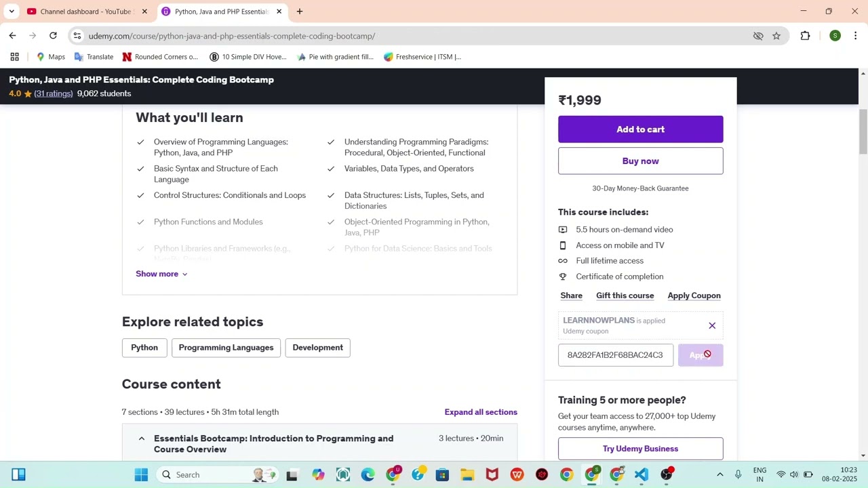Viewport: 868px width, 488px height.
Task: Open the browser Extensions puzzle icon
Action: 805,36
